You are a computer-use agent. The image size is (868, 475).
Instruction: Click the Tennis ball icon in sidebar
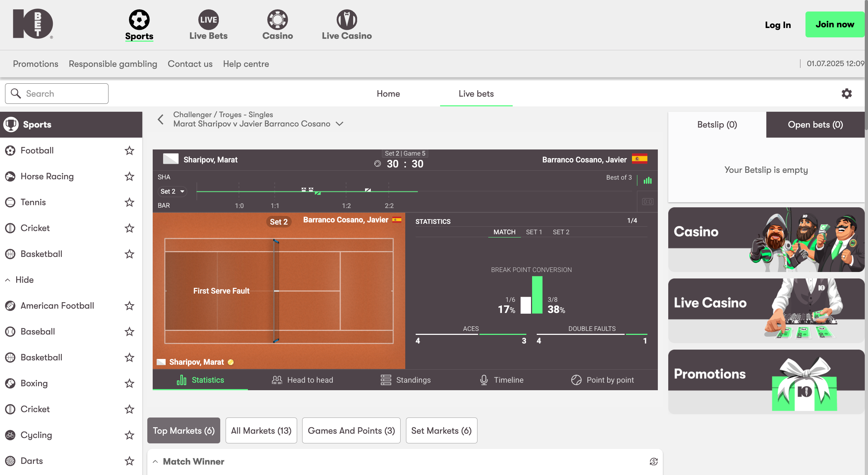coord(10,202)
